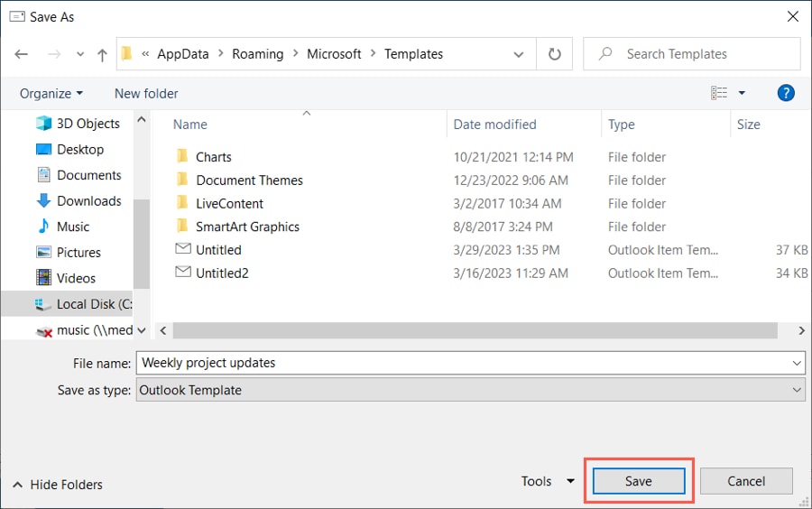Sort files by Size column
Image resolution: width=812 pixels, height=509 pixels.
748,125
